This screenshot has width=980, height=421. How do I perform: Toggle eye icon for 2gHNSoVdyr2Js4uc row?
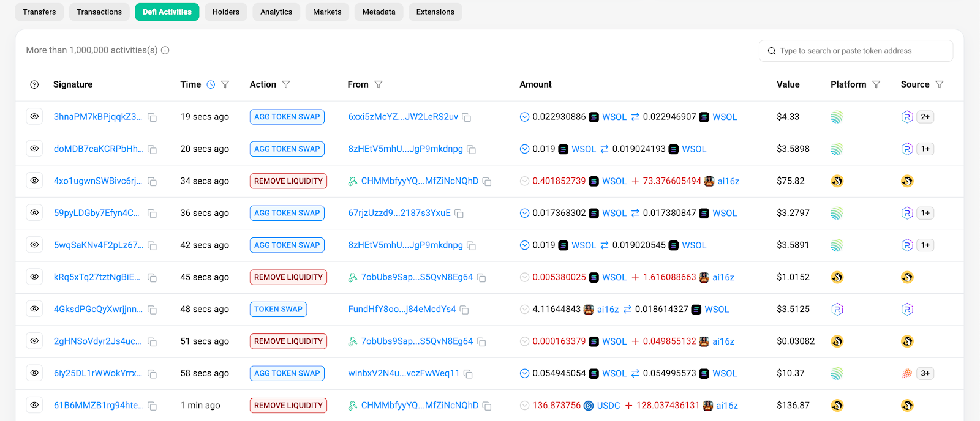pyautogui.click(x=34, y=341)
